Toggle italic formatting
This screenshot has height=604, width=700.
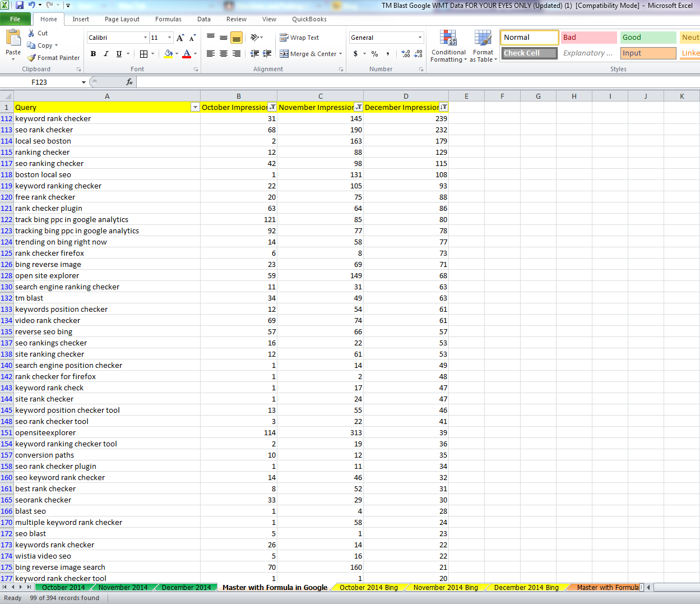(x=106, y=54)
